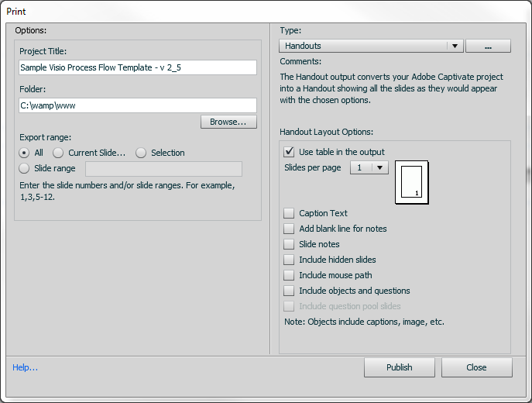Enable the Slide notes option

290,244
